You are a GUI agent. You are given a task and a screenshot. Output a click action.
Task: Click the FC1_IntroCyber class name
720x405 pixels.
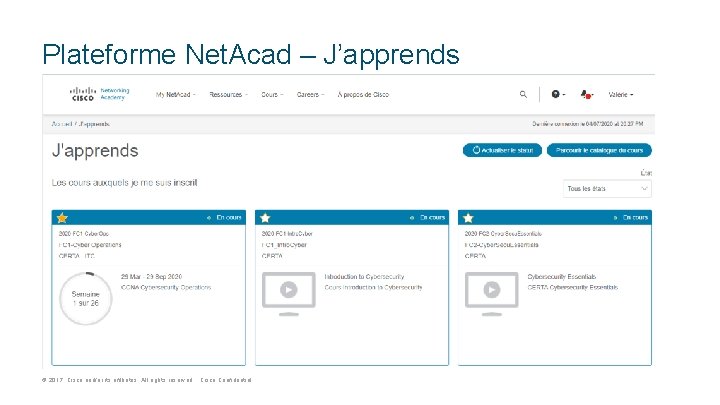[x=284, y=245]
